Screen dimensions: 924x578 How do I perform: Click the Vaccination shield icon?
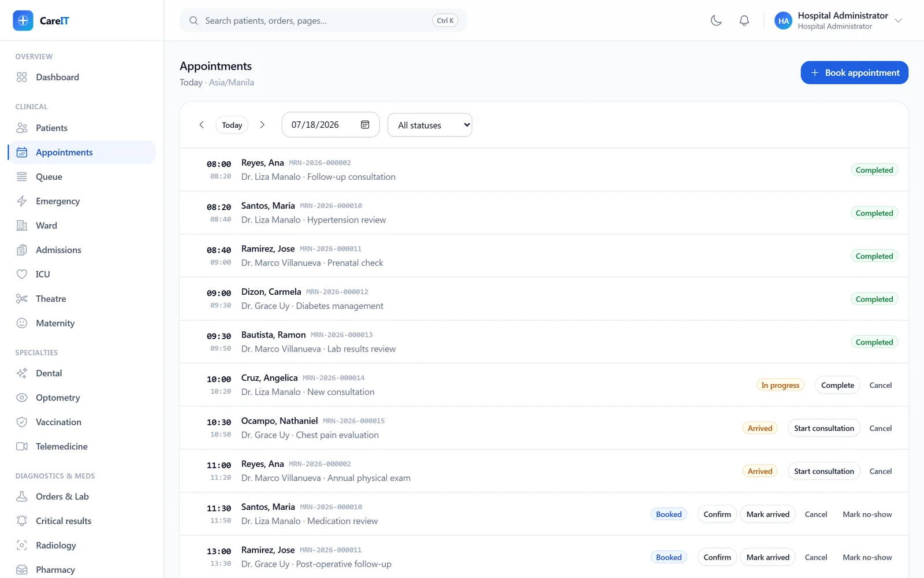(22, 422)
